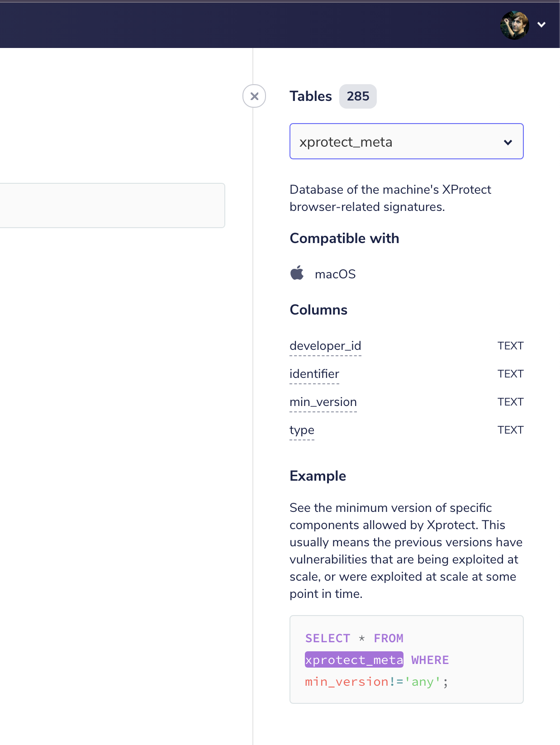Show tooltip for the min_version column
This screenshot has height=745, width=560.
click(x=323, y=402)
